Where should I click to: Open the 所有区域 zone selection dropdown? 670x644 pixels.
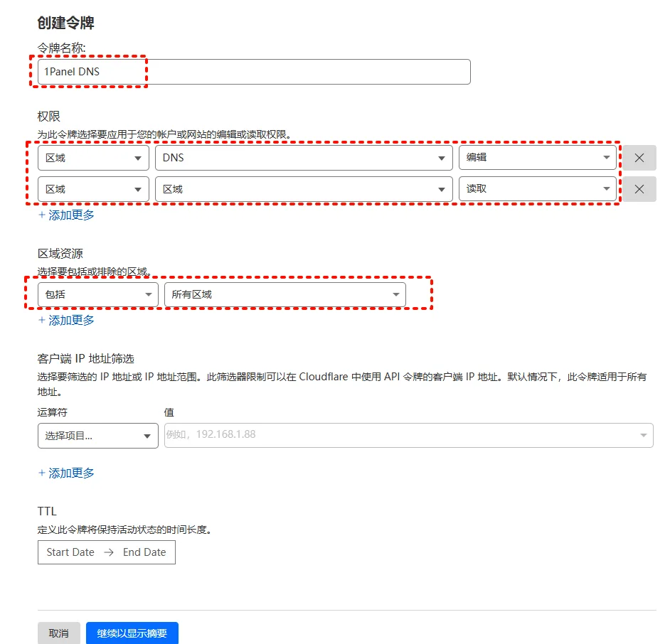285,294
